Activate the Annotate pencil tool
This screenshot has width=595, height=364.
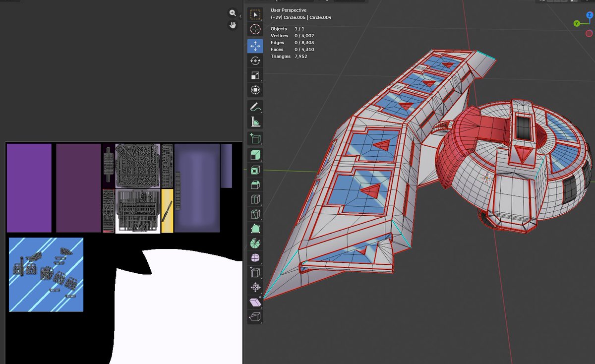255,107
